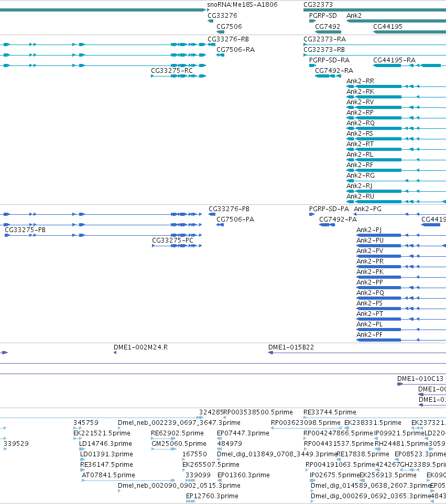The width and height of the screenshot is (446, 504).
Task: Click the Ank2-PL protein label
Action: 369,324
